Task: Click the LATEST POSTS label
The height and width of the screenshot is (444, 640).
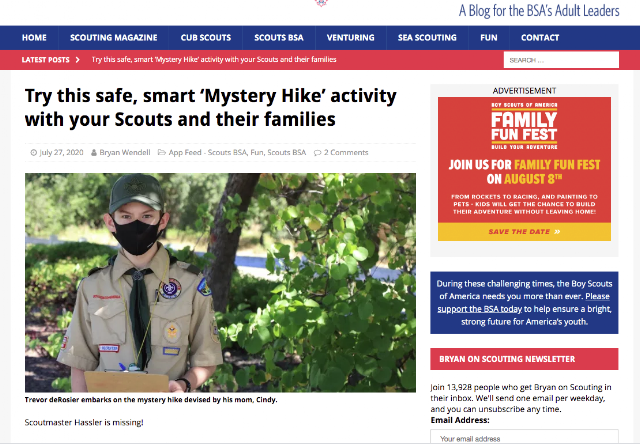Action: point(45,60)
